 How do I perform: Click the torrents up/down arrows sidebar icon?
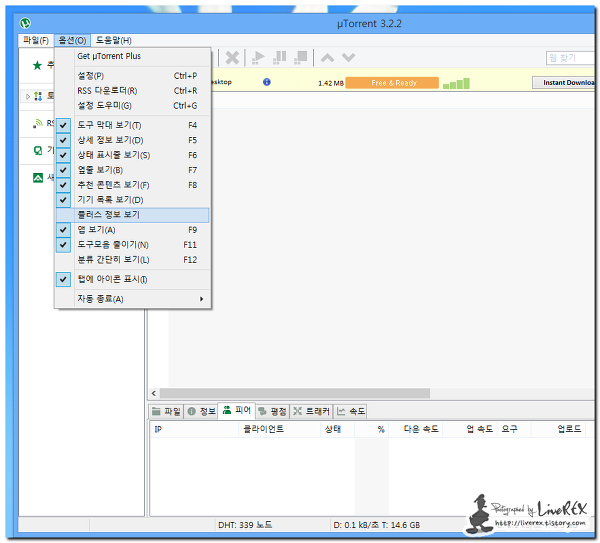point(38,96)
